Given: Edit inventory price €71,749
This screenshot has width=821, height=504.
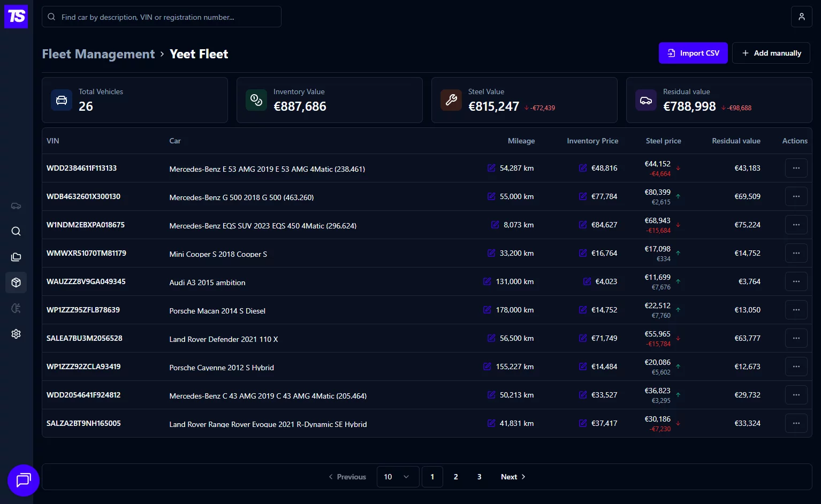Looking at the screenshot, I should [583, 338].
